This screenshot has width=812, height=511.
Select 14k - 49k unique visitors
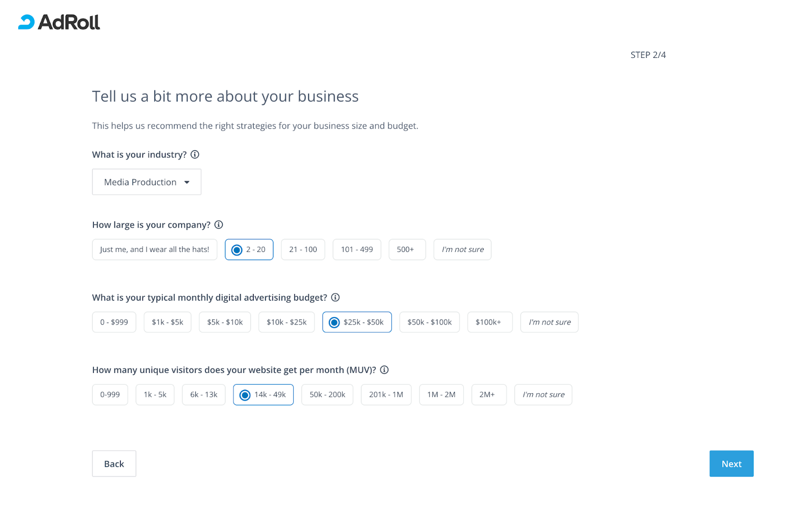click(x=263, y=395)
